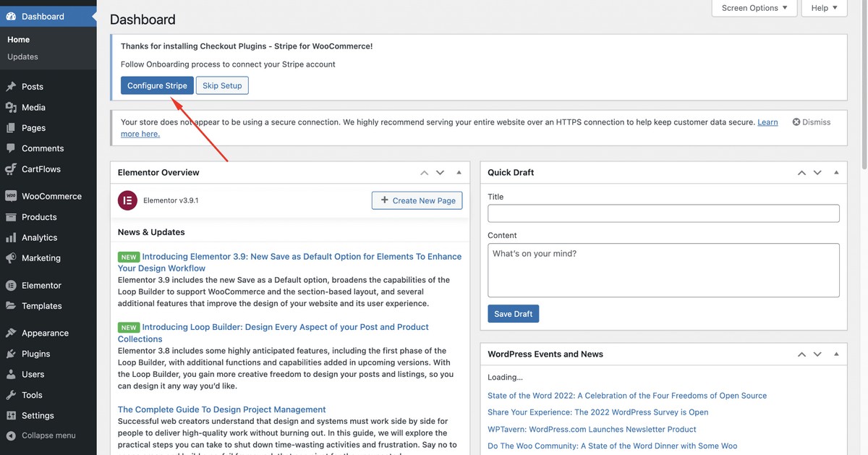Click the Skip Setup button
The image size is (868, 455).
[222, 85]
